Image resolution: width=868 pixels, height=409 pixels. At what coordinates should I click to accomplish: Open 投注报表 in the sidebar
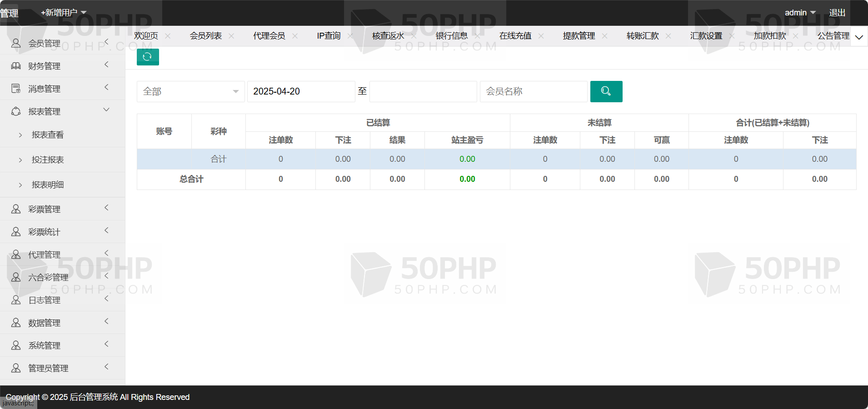pos(48,160)
